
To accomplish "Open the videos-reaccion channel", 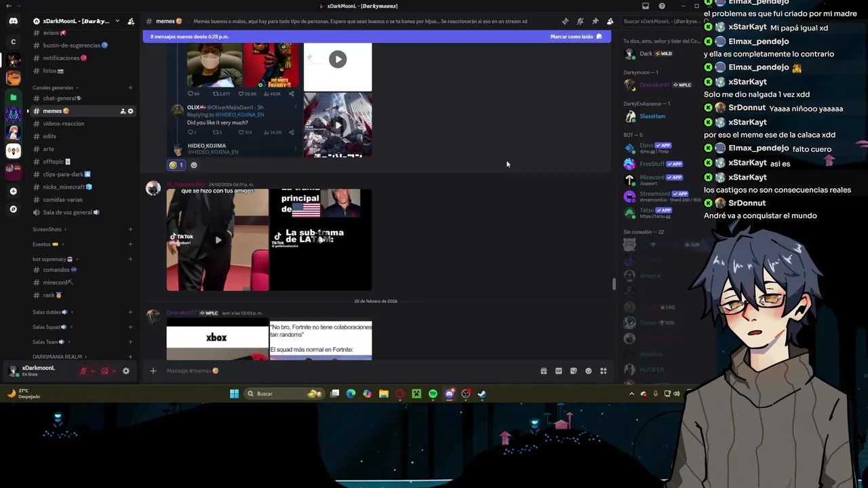I will tap(83, 123).
